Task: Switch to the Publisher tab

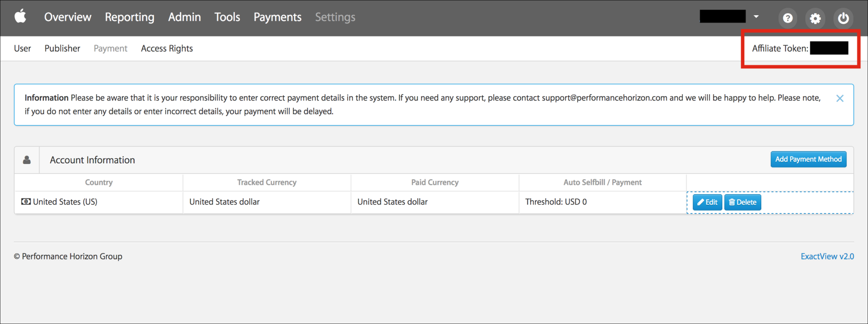Action: pos(62,48)
